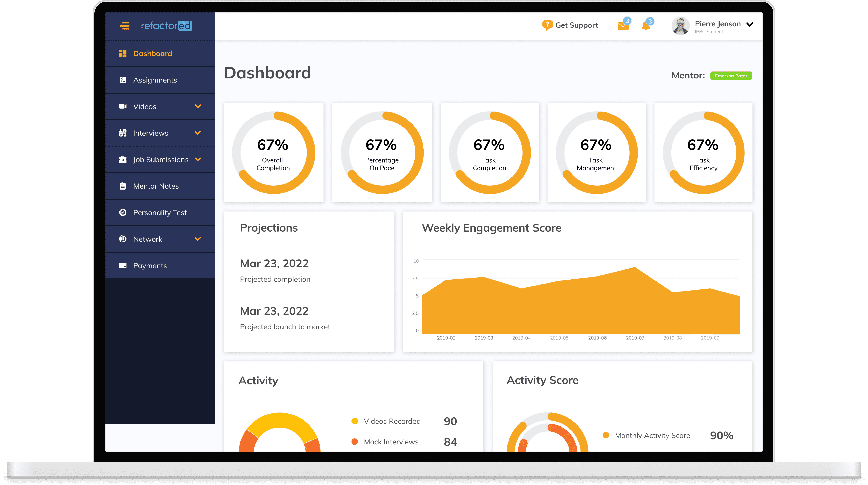Expand the Network submenu chevron
This screenshot has width=868, height=485.
(198, 239)
